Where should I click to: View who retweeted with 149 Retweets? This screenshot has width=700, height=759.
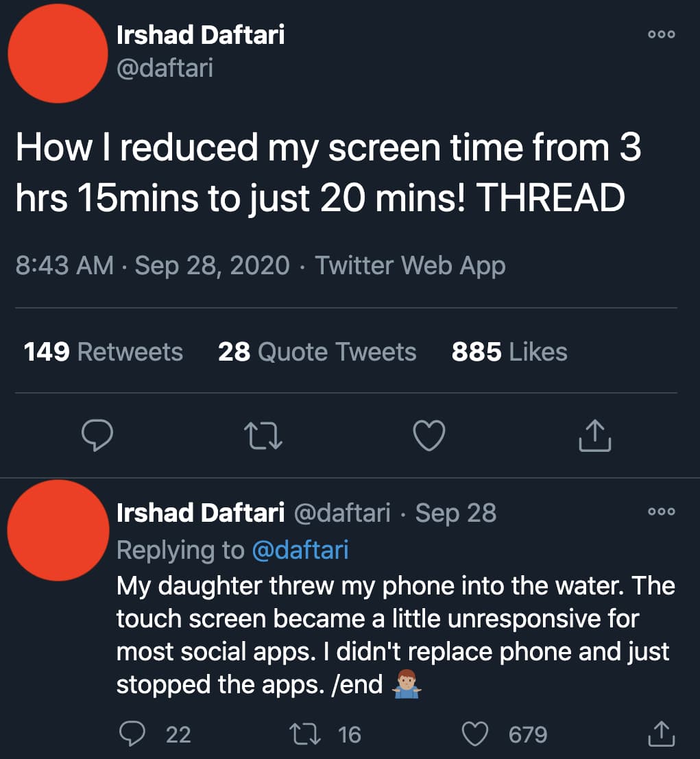[x=103, y=352]
